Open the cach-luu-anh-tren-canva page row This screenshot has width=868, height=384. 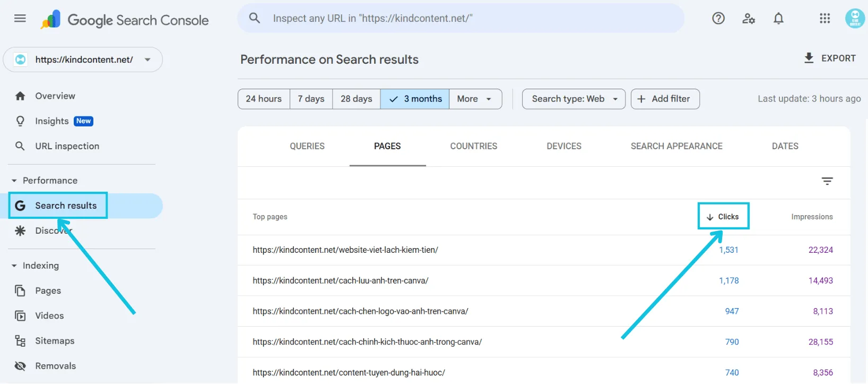[x=544, y=280]
